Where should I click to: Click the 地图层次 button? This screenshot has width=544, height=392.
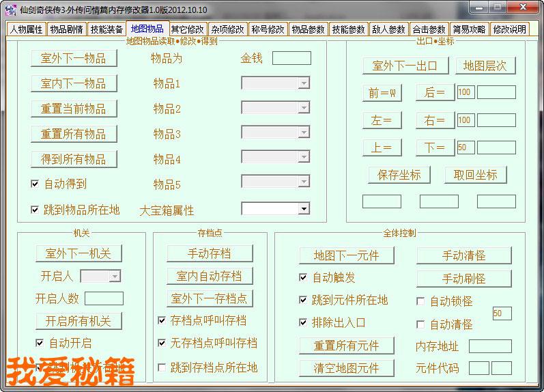point(485,66)
